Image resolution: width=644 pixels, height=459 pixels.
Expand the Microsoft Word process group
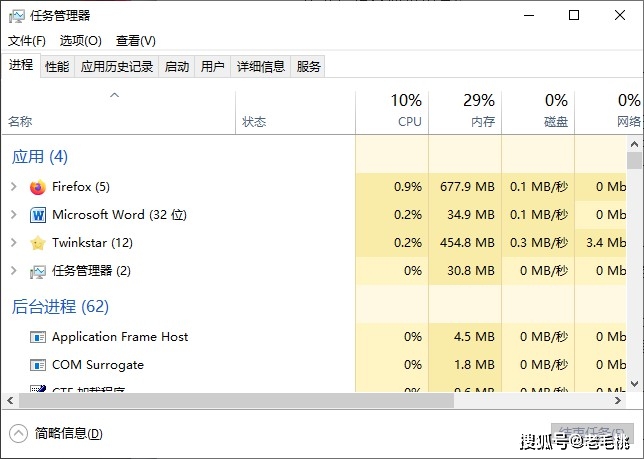click(x=14, y=215)
